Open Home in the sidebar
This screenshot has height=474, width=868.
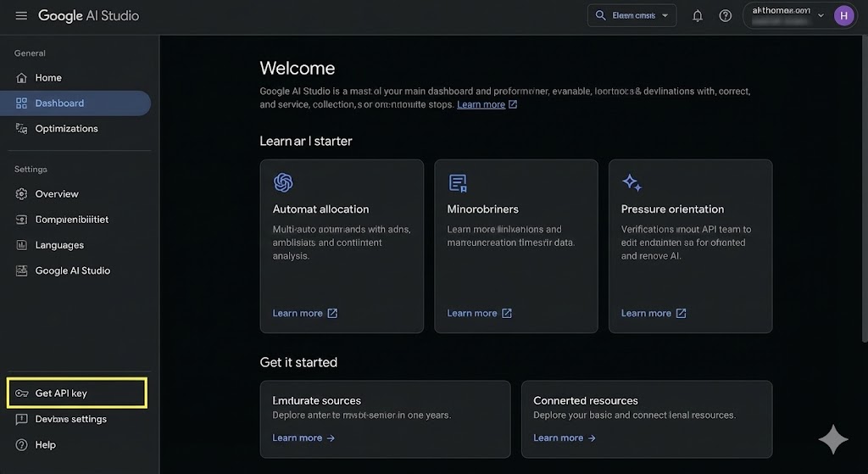(48, 78)
